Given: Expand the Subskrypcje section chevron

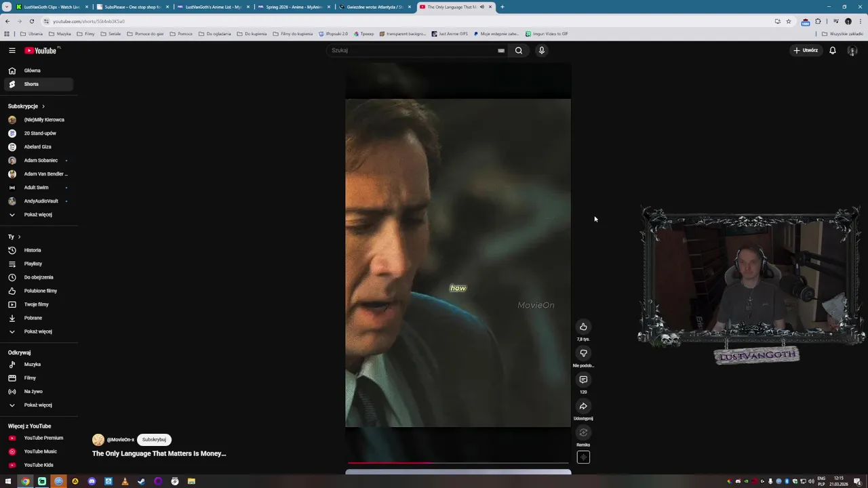Looking at the screenshot, I should coord(43,106).
